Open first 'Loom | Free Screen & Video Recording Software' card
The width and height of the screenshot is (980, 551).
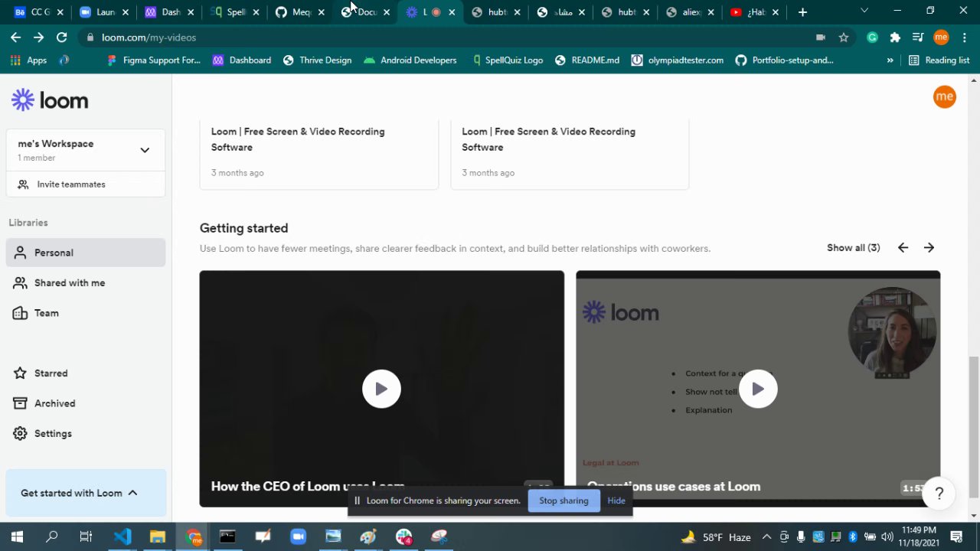(x=319, y=155)
